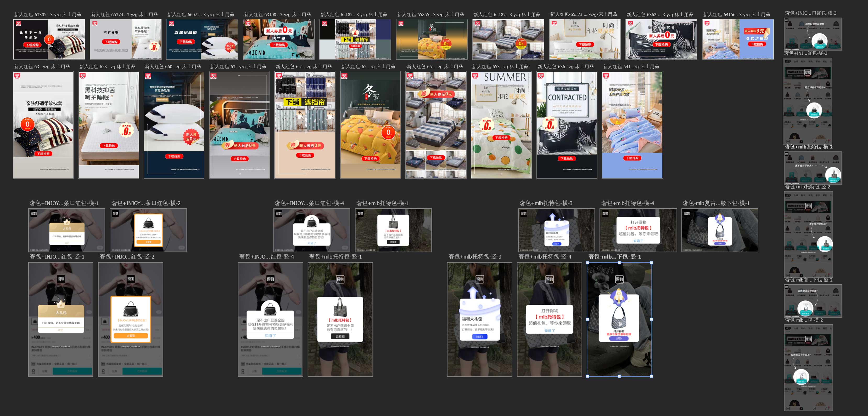868x416 pixels.
Task: Grab bottom-right selection handle of selected artboard
Action: (651, 376)
